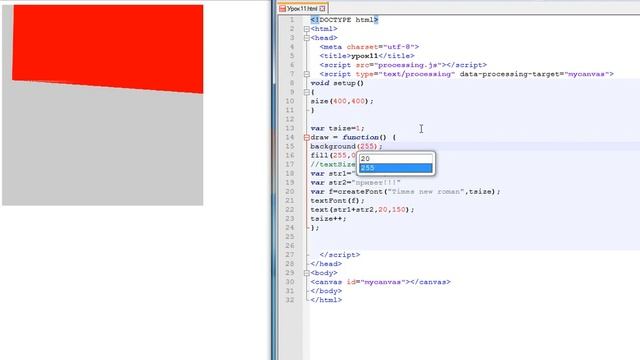Click the tsize++; statement
Screen dimensions: 640x360
[x=328, y=219]
